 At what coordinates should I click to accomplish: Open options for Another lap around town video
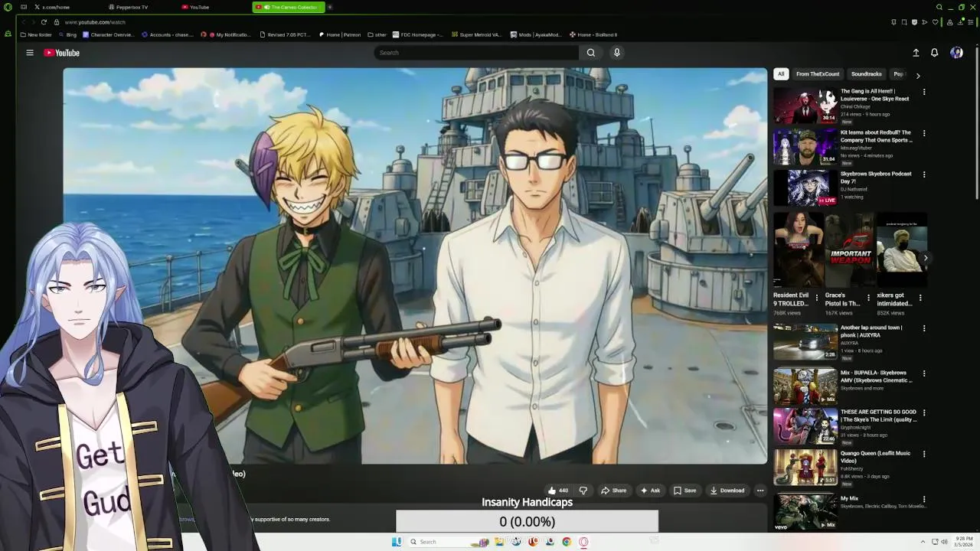click(x=924, y=328)
